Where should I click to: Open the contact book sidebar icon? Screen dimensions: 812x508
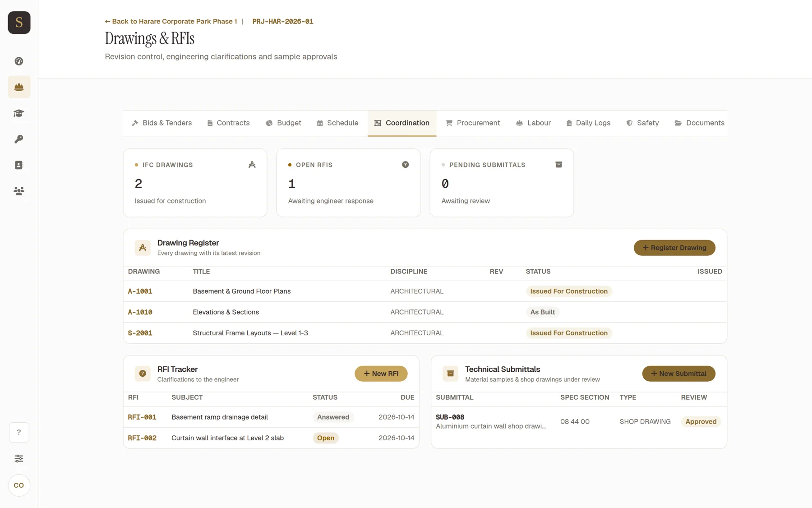(19, 165)
